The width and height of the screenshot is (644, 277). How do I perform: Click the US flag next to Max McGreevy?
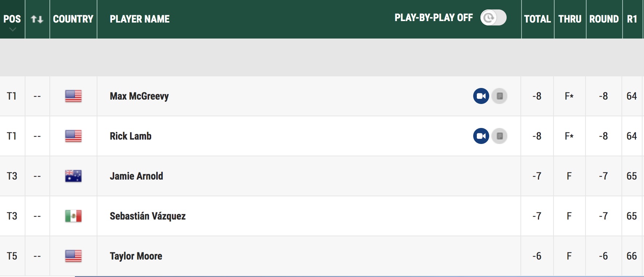tap(73, 96)
